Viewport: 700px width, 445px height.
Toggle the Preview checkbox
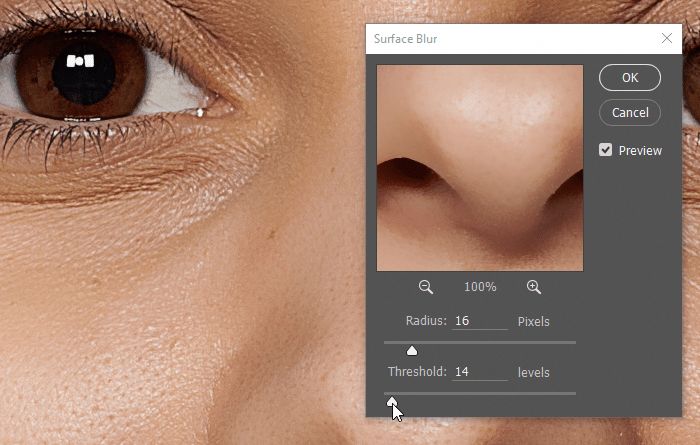pyautogui.click(x=605, y=150)
